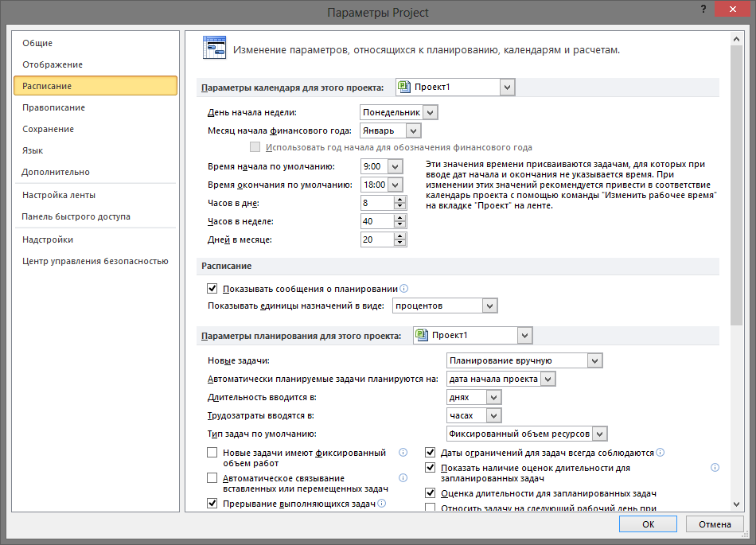Uncheck 'Прерывание выполняющихся задач'
The height and width of the screenshot is (545, 756).
pos(212,503)
